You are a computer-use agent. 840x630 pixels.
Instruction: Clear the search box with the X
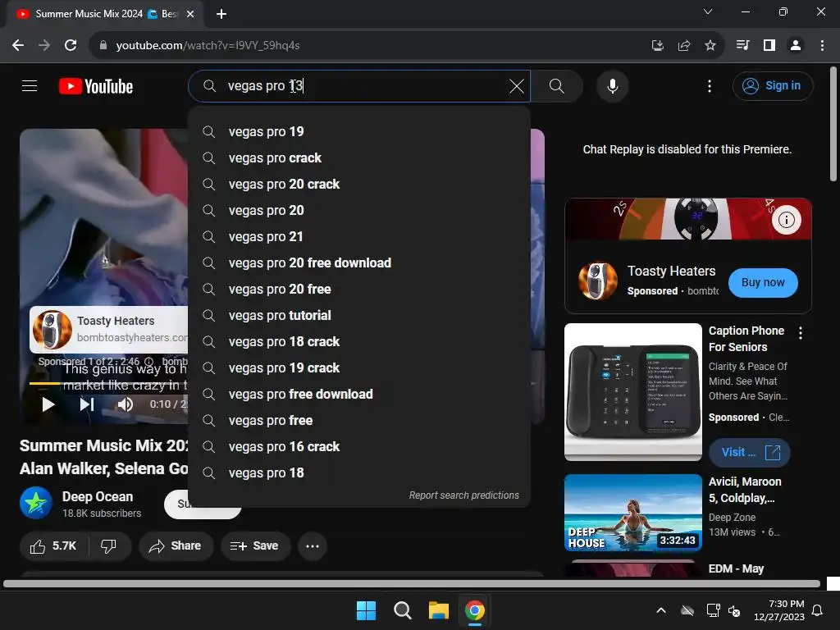(x=517, y=85)
